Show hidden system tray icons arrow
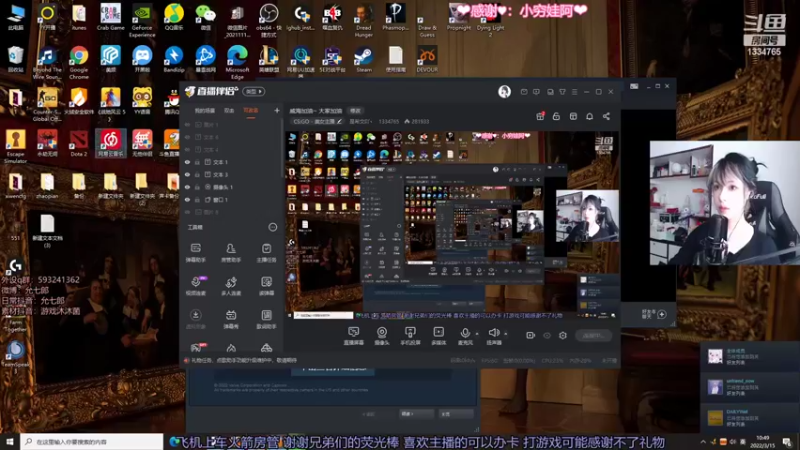The width and height of the screenshot is (800, 450). [x=703, y=441]
